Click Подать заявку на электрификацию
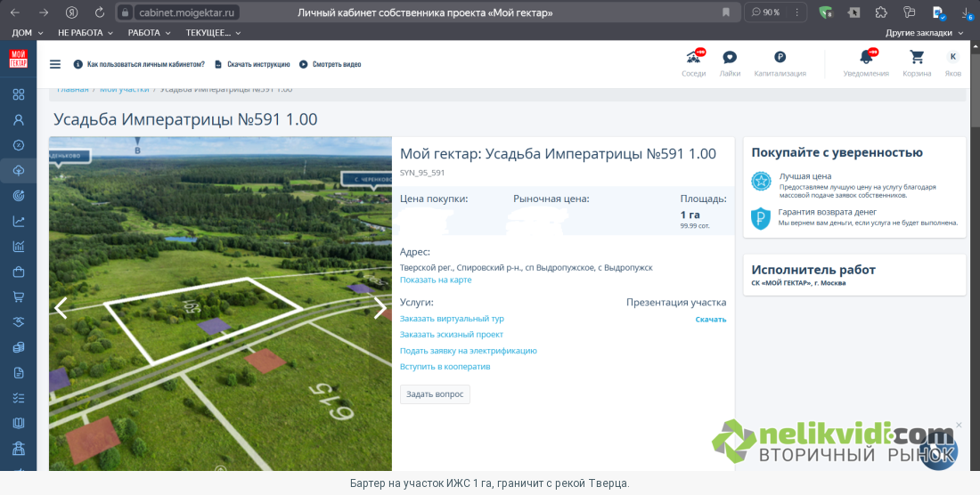 pyautogui.click(x=468, y=351)
